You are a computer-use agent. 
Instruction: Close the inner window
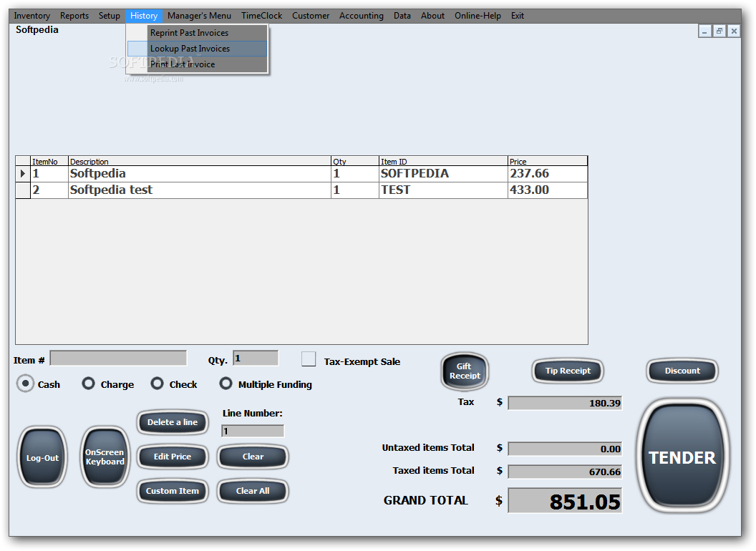734,31
